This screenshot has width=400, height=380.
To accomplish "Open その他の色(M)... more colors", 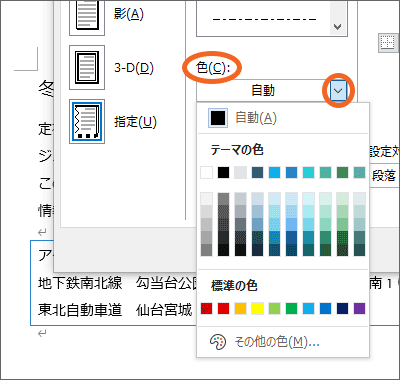I will click(x=277, y=342).
